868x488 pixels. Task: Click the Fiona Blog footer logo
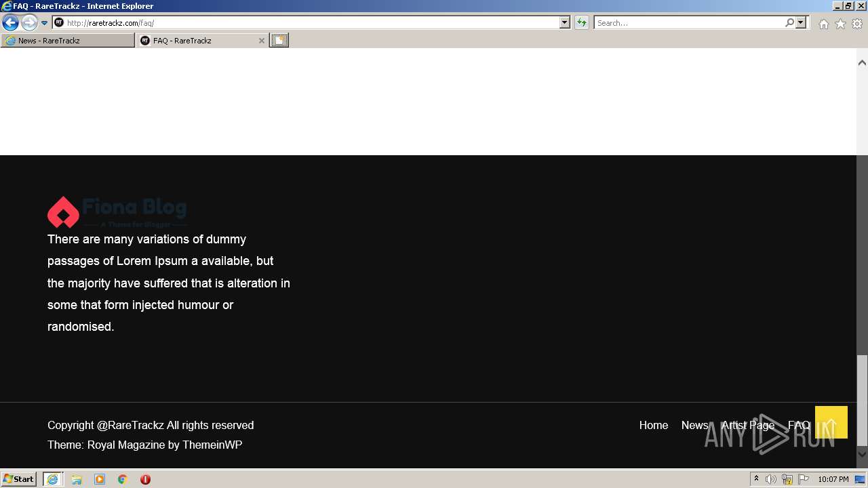click(x=117, y=212)
